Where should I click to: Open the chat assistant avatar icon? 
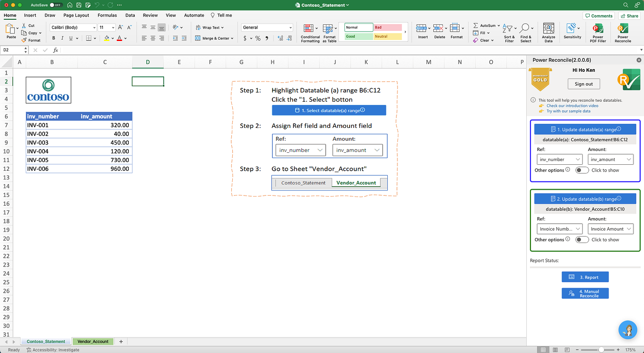pyautogui.click(x=627, y=330)
